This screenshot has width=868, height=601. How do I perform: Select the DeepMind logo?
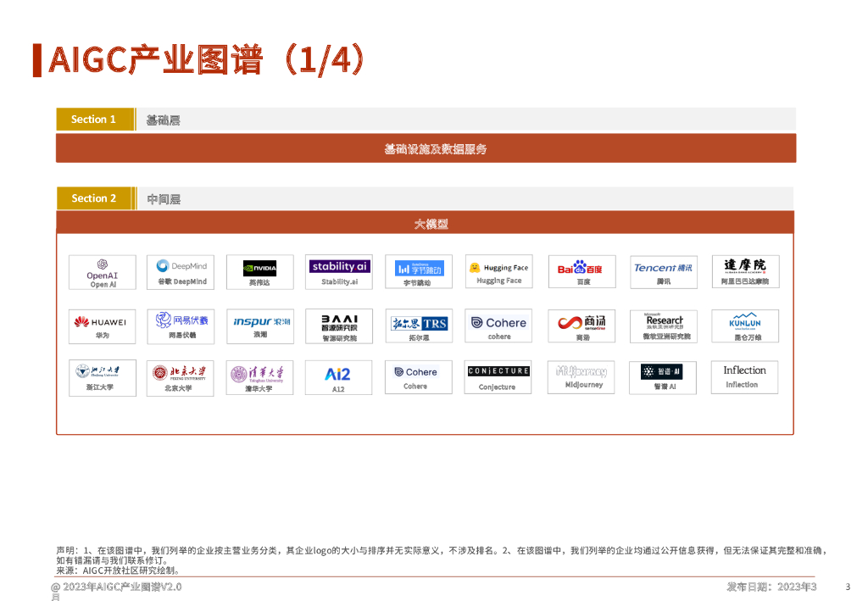tap(181, 266)
